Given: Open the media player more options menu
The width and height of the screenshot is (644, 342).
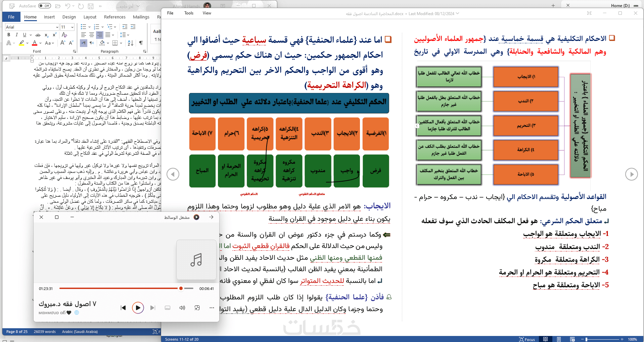Looking at the screenshot, I should (212, 308).
